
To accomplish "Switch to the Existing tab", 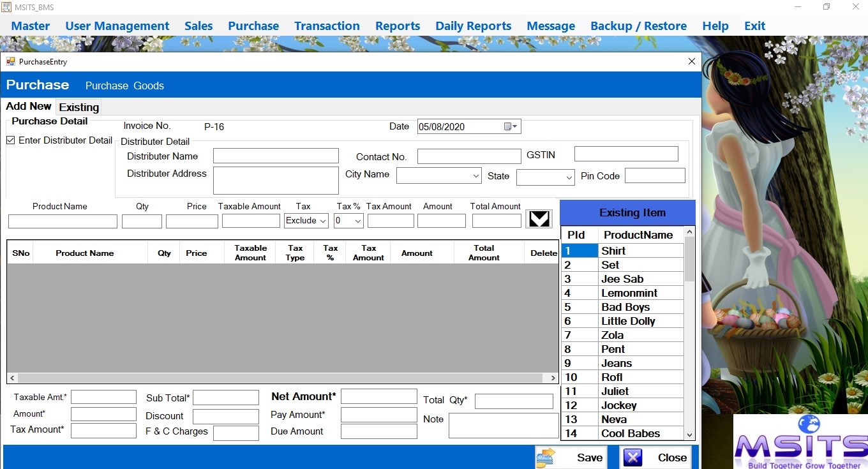I will click(78, 107).
